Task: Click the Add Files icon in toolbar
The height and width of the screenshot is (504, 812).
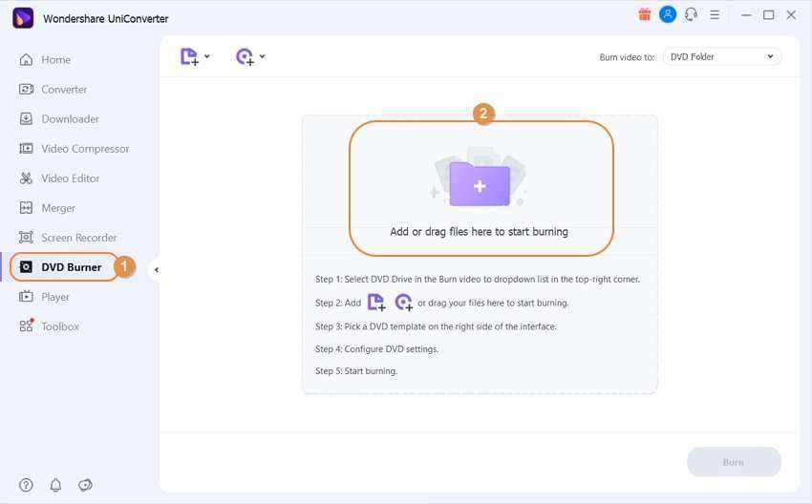Action: pos(189,56)
